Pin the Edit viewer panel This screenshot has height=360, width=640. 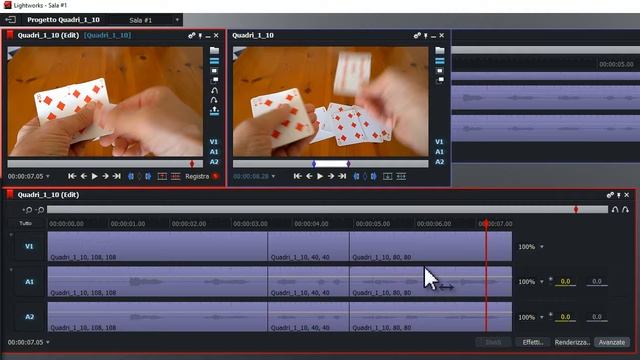(200, 36)
